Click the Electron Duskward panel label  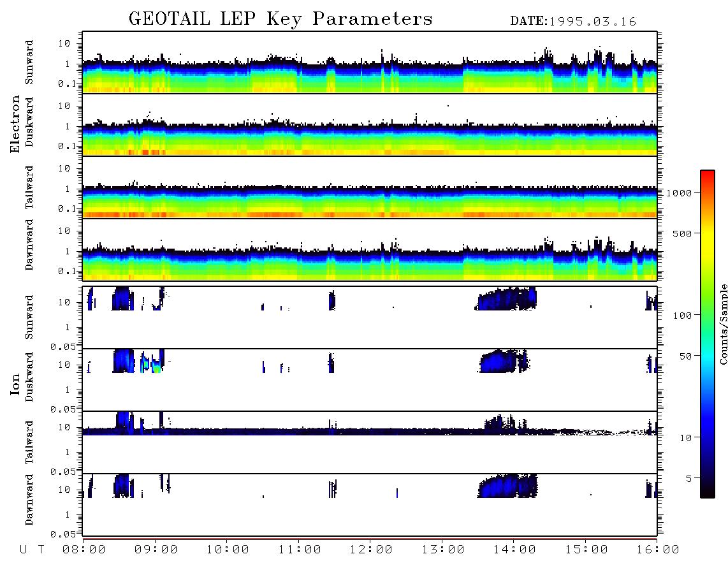(29, 122)
